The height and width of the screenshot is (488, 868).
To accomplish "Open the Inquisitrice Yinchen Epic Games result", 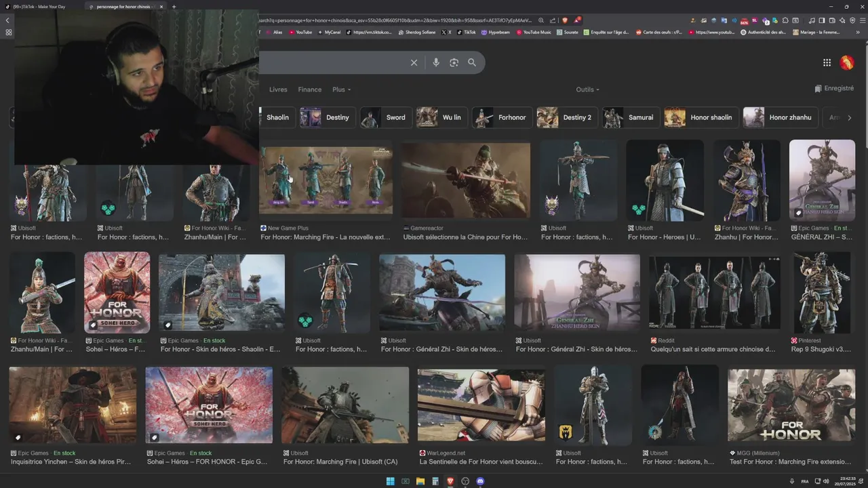I will click(73, 405).
